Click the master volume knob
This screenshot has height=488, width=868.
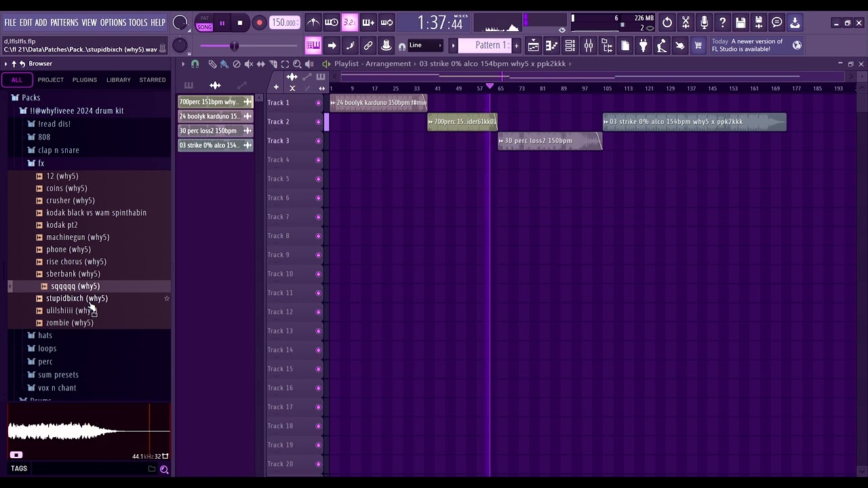[180, 22]
